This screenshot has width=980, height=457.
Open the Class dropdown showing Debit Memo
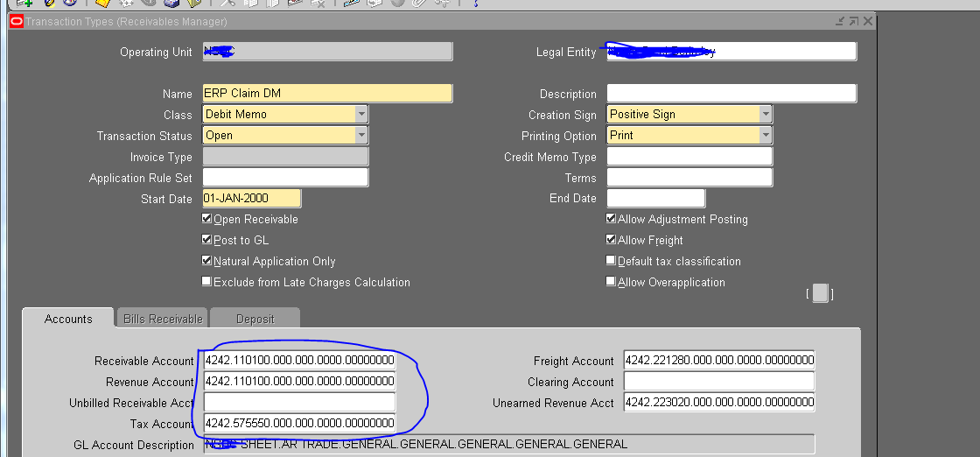[x=361, y=115]
